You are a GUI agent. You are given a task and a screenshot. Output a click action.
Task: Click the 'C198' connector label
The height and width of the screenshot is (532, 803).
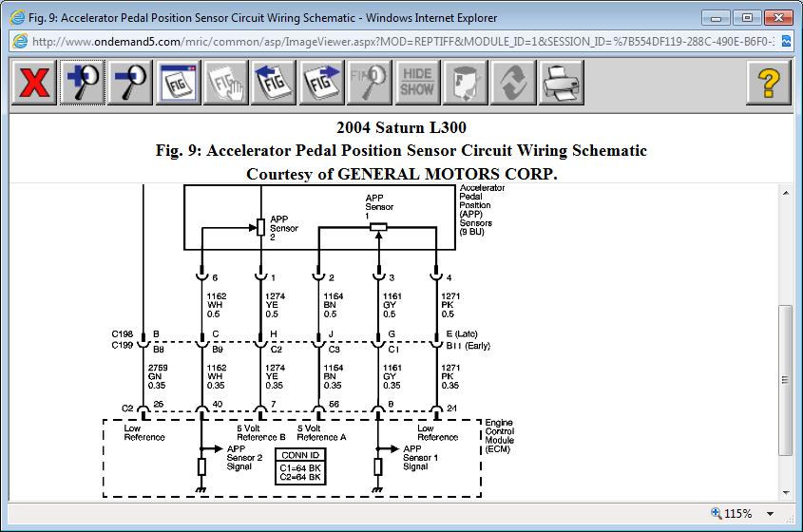click(122, 333)
